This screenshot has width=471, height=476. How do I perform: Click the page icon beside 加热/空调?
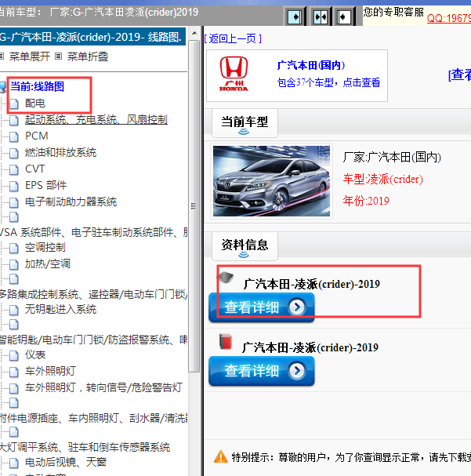coord(13,264)
